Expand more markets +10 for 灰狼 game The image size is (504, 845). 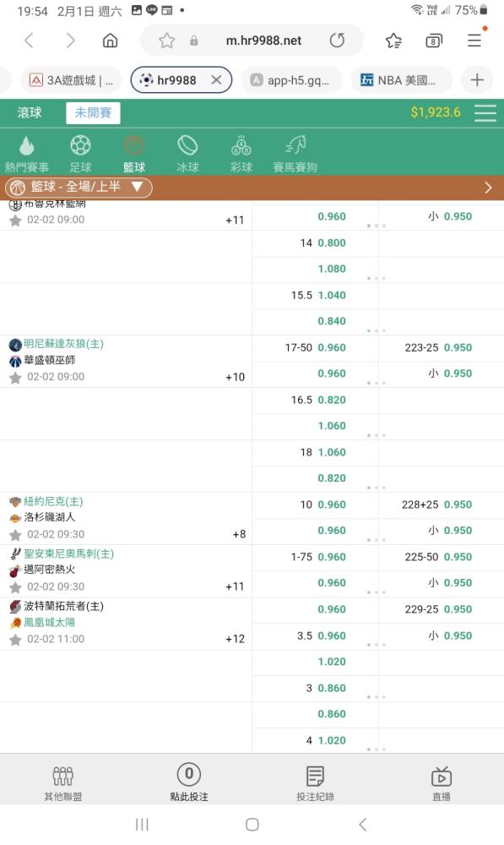(235, 377)
